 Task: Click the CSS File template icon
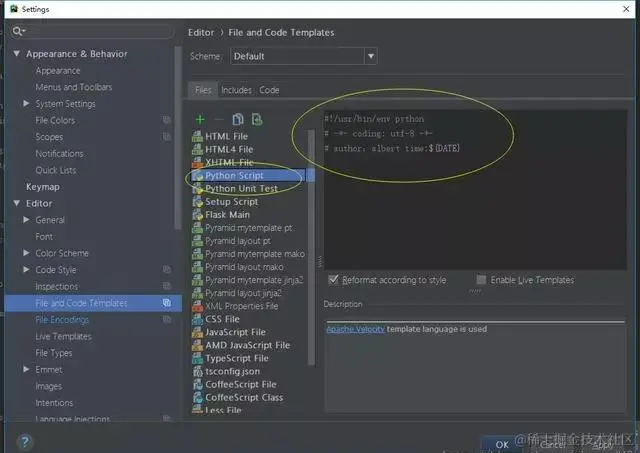[198, 319]
